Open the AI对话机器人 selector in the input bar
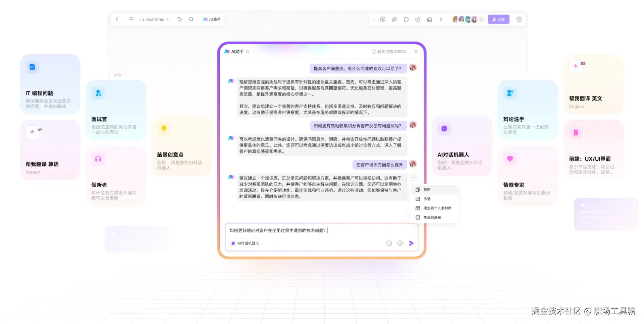The image size is (644, 324). click(245, 243)
